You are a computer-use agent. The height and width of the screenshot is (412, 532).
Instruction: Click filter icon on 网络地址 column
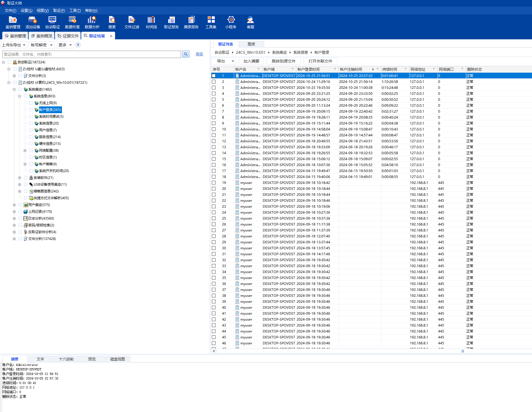click(x=434, y=69)
